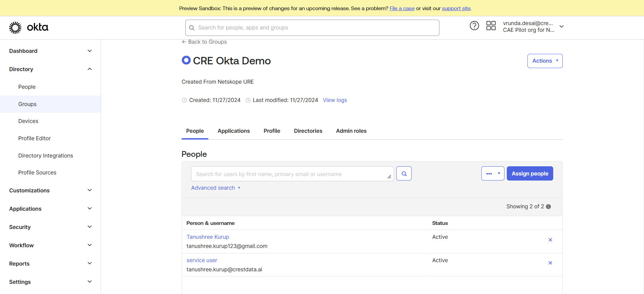Open the user account menu chevron
The width and height of the screenshot is (644, 294).
point(562,26)
